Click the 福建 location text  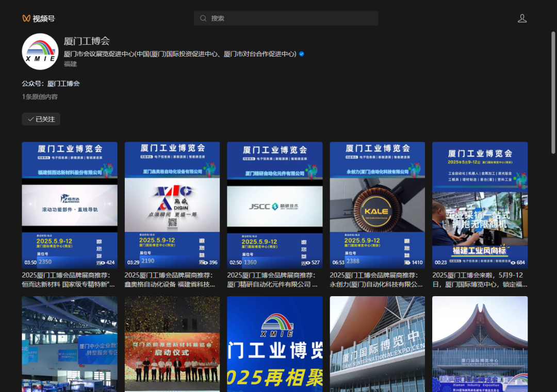[x=70, y=64]
